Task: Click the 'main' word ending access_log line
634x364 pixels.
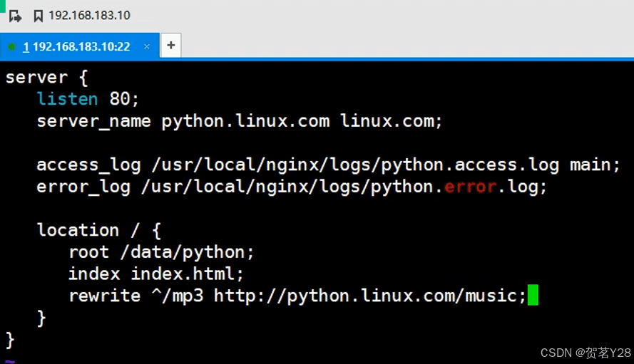Action: (590, 165)
